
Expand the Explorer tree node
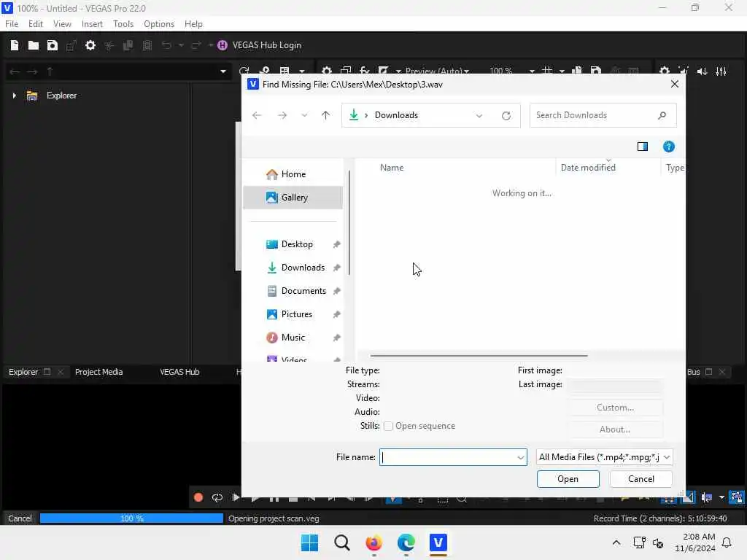point(15,96)
